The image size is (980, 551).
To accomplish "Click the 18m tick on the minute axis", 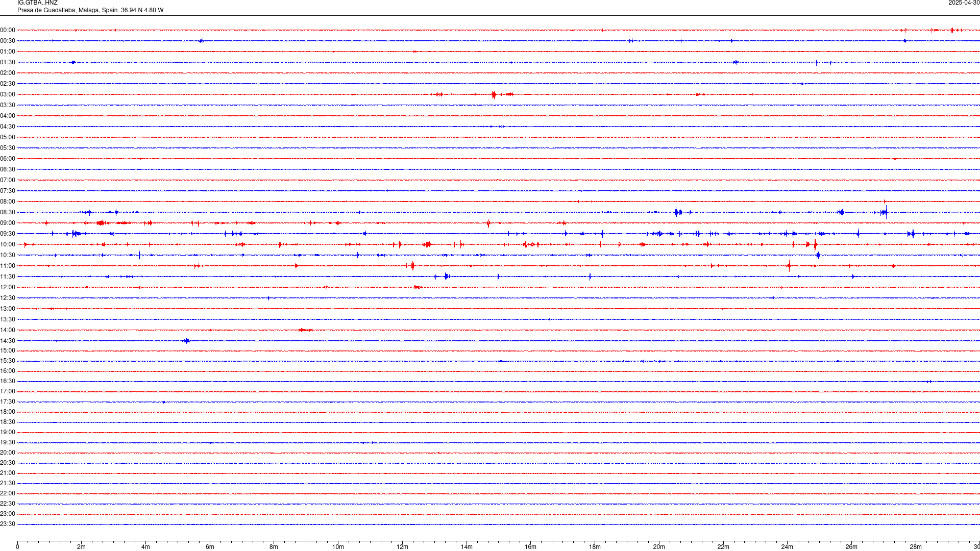I will coord(595,547).
